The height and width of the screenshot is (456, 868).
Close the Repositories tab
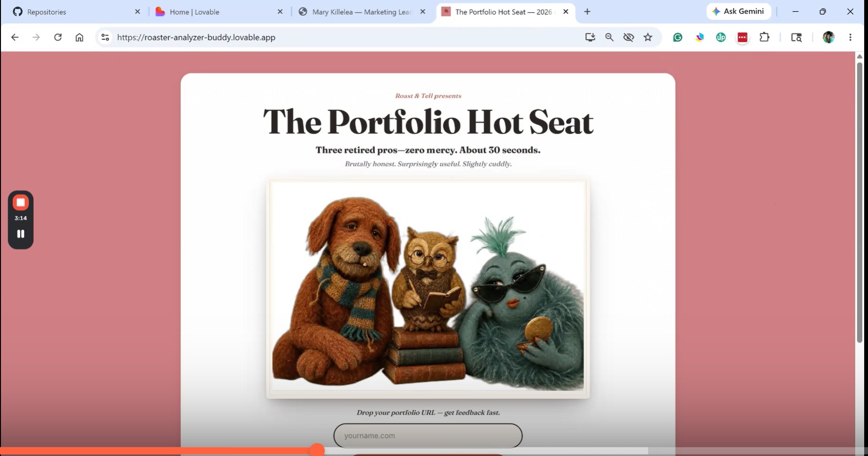coord(137,12)
